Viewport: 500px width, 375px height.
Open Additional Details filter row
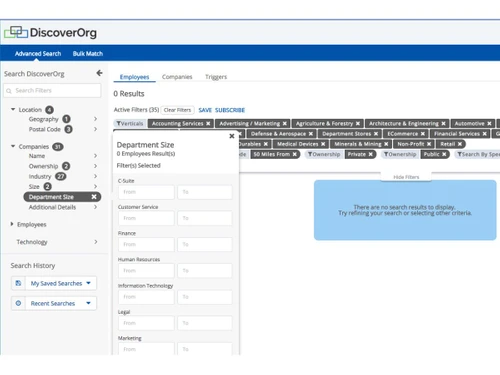[x=63, y=207]
